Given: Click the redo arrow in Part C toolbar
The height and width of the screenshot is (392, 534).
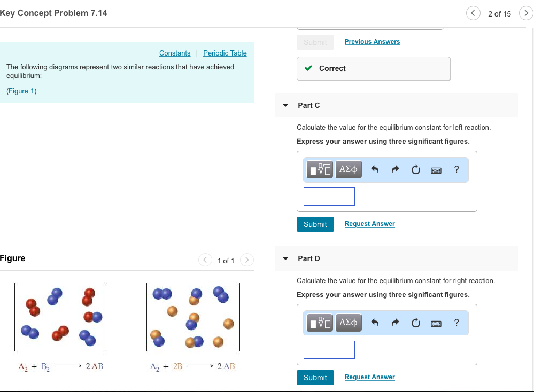Looking at the screenshot, I should click(x=395, y=170).
